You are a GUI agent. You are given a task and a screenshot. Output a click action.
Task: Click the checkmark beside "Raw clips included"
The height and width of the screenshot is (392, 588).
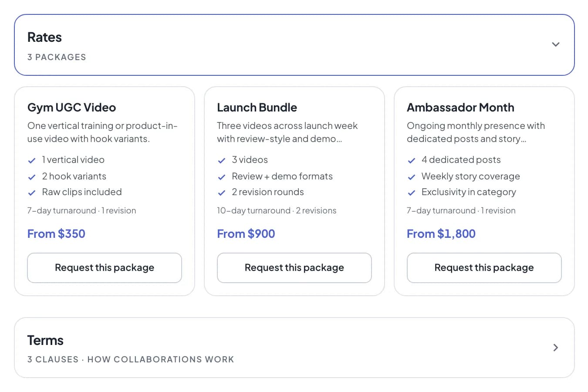point(32,193)
